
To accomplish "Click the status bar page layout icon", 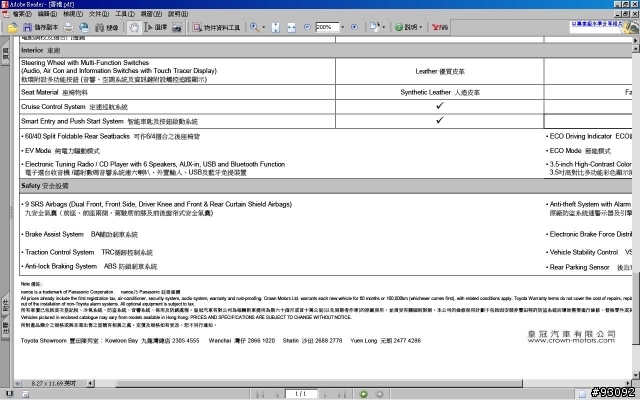I will [x=582, y=394].
